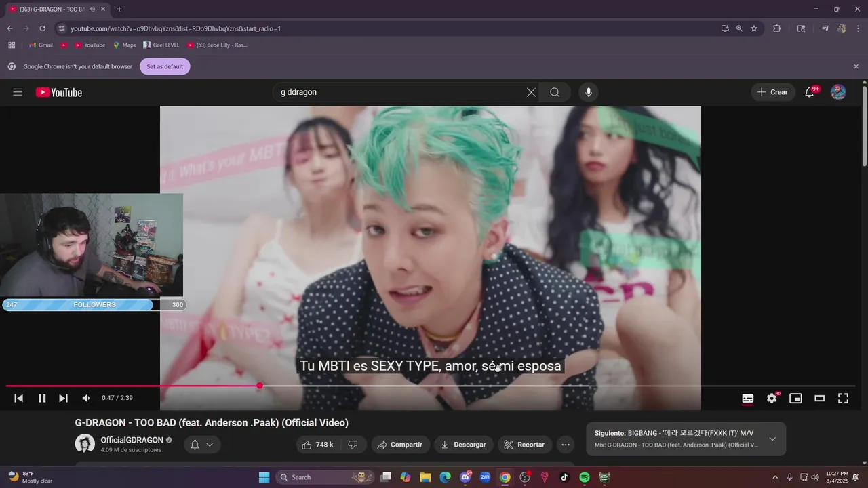Toggle subtitles off

point(748,399)
